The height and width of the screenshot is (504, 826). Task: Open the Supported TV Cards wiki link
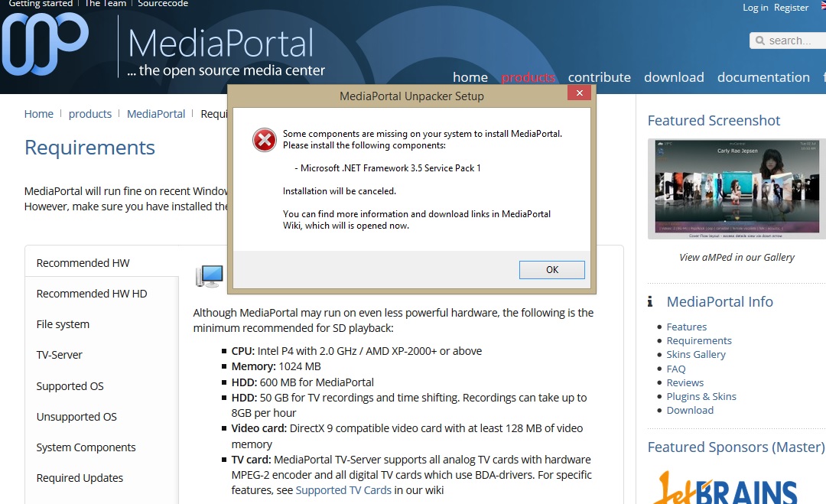point(343,489)
